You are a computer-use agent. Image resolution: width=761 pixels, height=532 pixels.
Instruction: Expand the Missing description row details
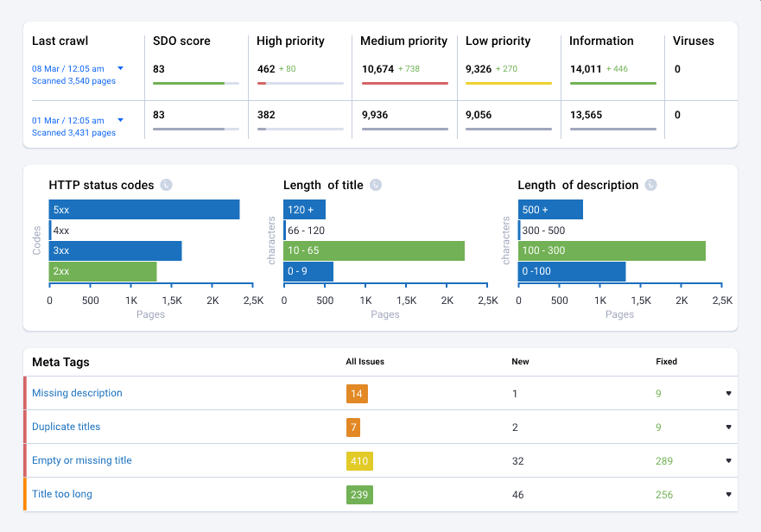727,393
